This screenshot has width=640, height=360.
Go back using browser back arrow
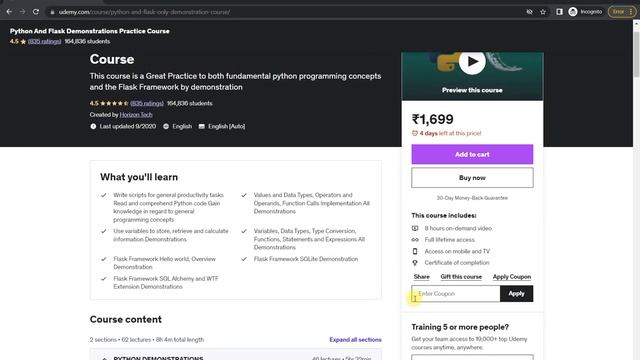click(x=9, y=12)
